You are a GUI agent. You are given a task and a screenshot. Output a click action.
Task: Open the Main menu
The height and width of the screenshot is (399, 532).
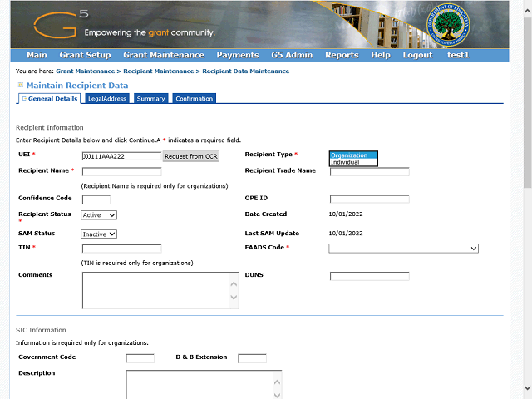point(37,55)
